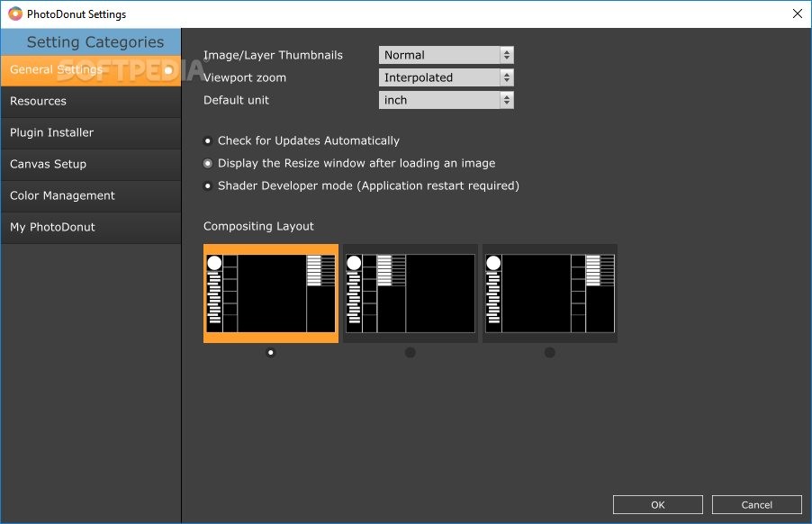
Task: Open the Default unit inch dropdown
Action: (446, 100)
